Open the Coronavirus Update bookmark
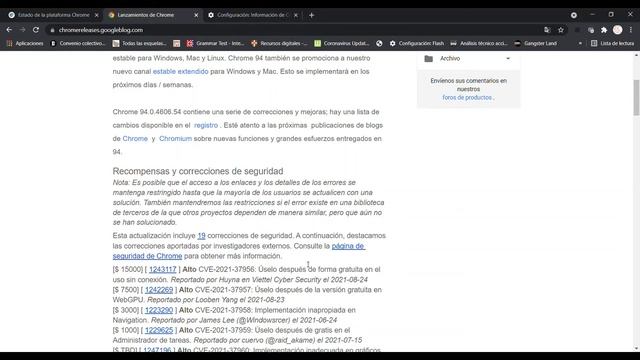The width and height of the screenshot is (640, 360). [342, 43]
